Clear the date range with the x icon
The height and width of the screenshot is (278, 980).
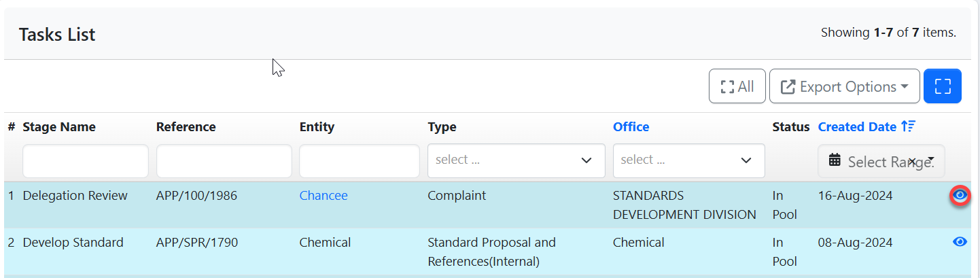click(912, 161)
